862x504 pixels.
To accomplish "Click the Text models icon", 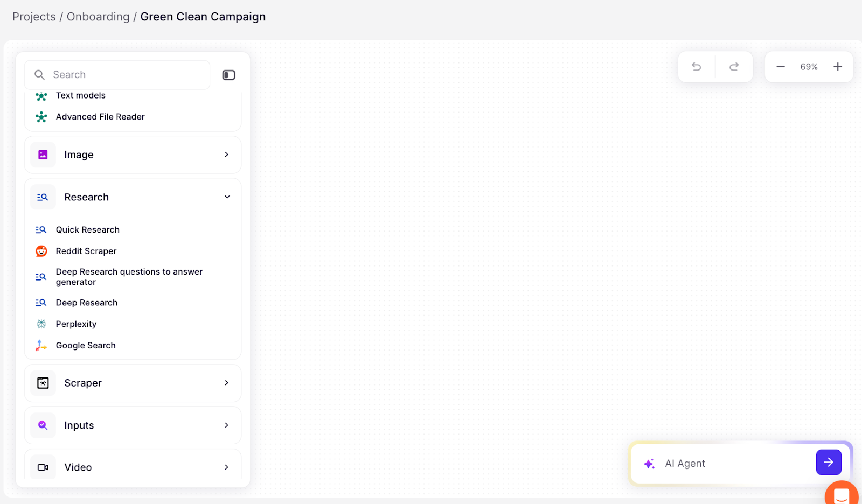I will (x=42, y=95).
